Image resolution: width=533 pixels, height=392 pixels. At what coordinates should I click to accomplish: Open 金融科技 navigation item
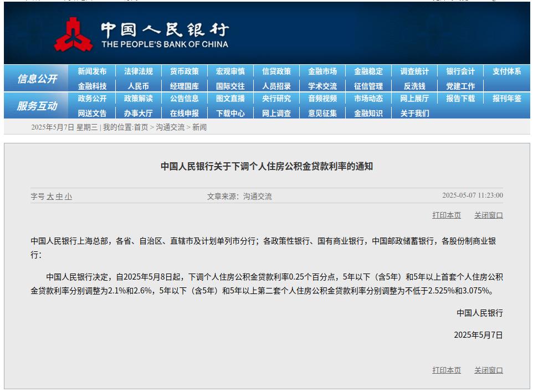tap(92, 86)
